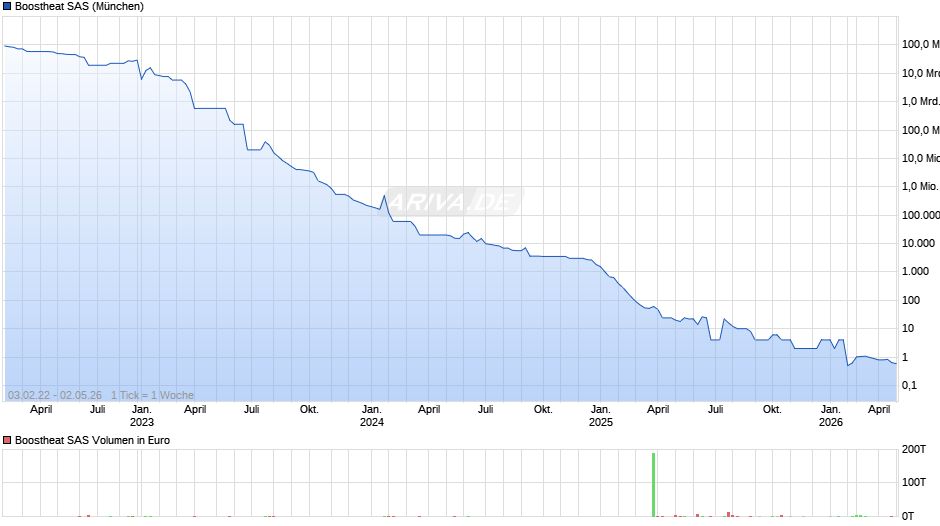Click the '2025' year label on the axis
The height and width of the screenshot is (526, 940).
pyautogui.click(x=601, y=422)
